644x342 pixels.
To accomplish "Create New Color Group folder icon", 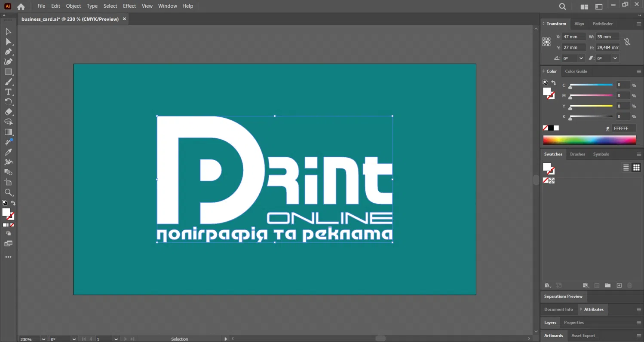I will pos(607,285).
